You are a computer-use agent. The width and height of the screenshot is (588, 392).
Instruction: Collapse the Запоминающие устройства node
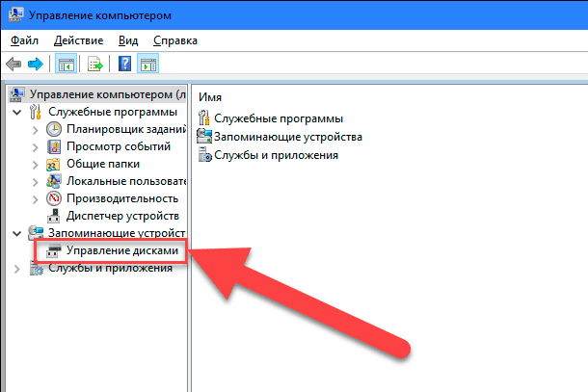[17, 233]
